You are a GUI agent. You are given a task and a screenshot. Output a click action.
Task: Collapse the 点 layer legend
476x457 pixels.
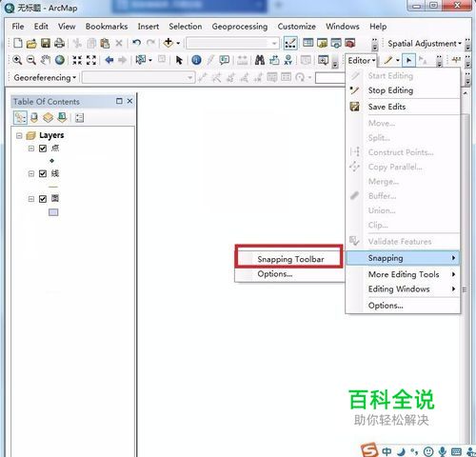click(x=31, y=149)
